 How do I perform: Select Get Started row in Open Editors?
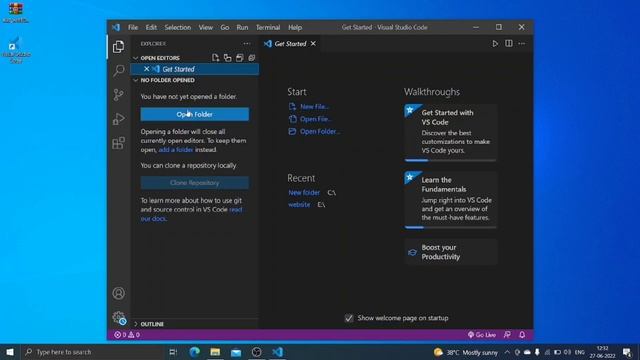coord(195,69)
